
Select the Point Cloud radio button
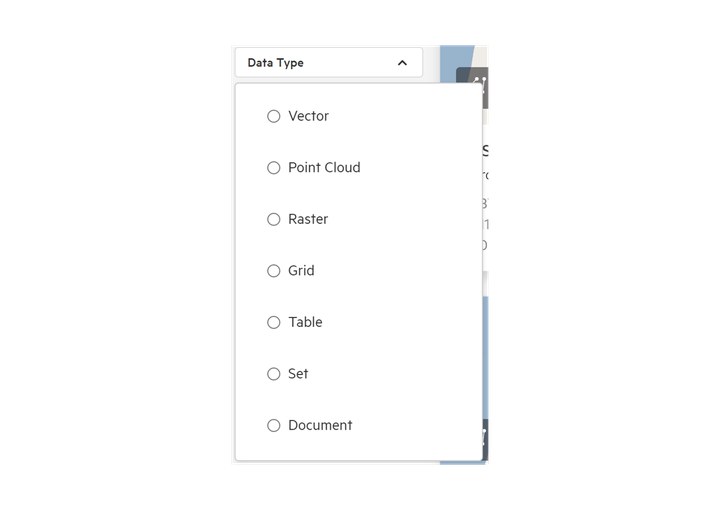click(274, 168)
